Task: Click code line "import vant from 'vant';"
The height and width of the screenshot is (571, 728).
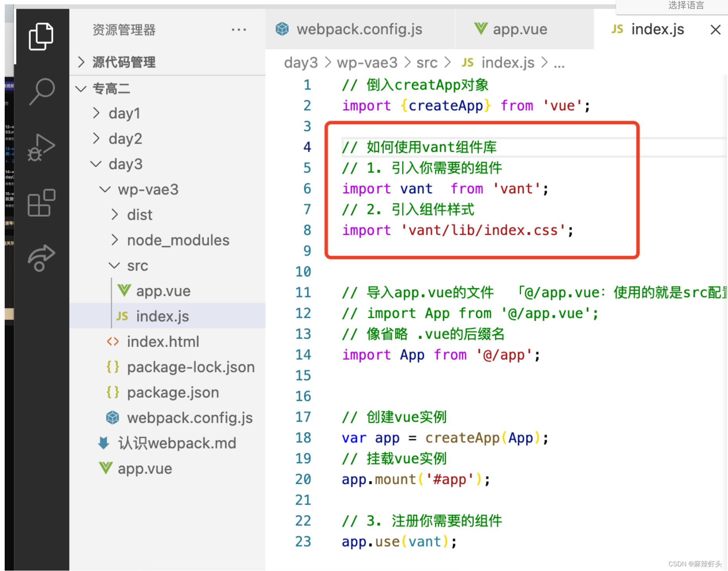Action: point(445,189)
